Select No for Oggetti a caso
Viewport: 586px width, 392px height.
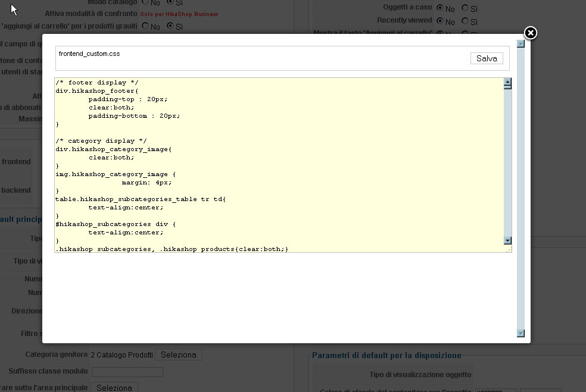click(x=440, y=8)
